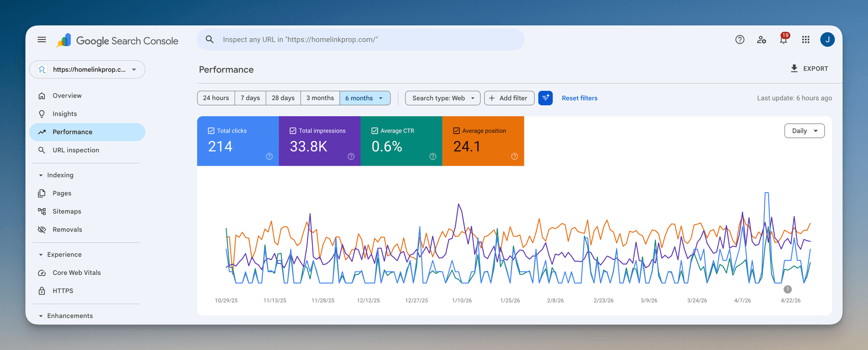Show help for Total clicks metric
The image size is (868, 350).
point(269,156)
